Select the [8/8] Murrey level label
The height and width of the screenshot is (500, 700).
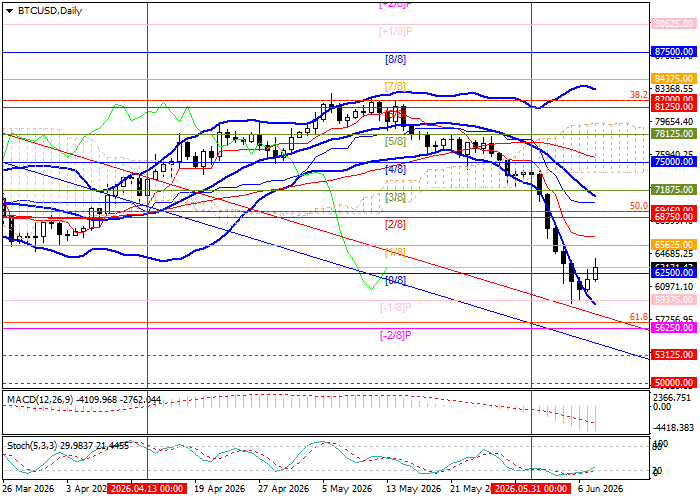tap(396, 59)
